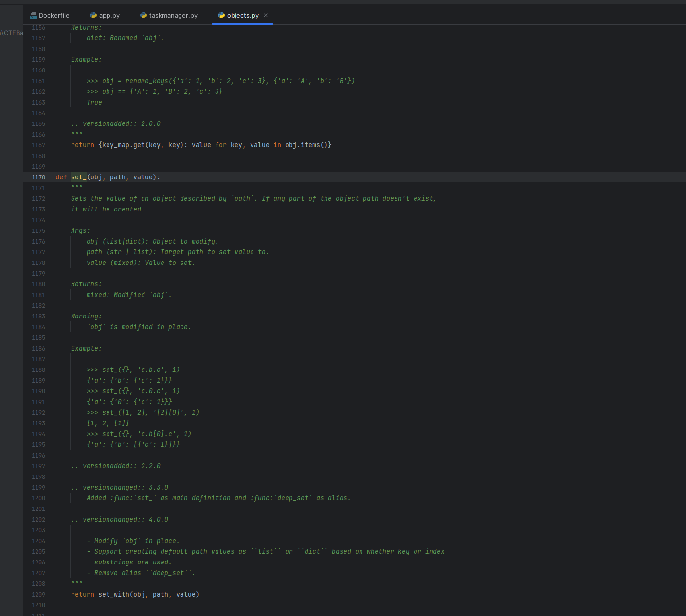686x616 pixels.
Task: Click line number 1170 in the gutter
Action: (38, 177)
